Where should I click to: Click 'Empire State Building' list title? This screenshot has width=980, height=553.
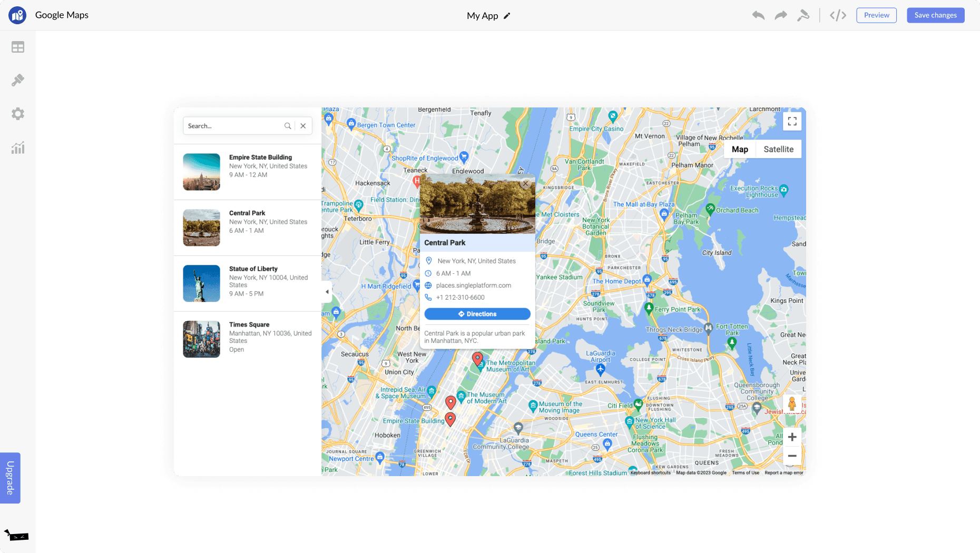[x=260, y=157]
